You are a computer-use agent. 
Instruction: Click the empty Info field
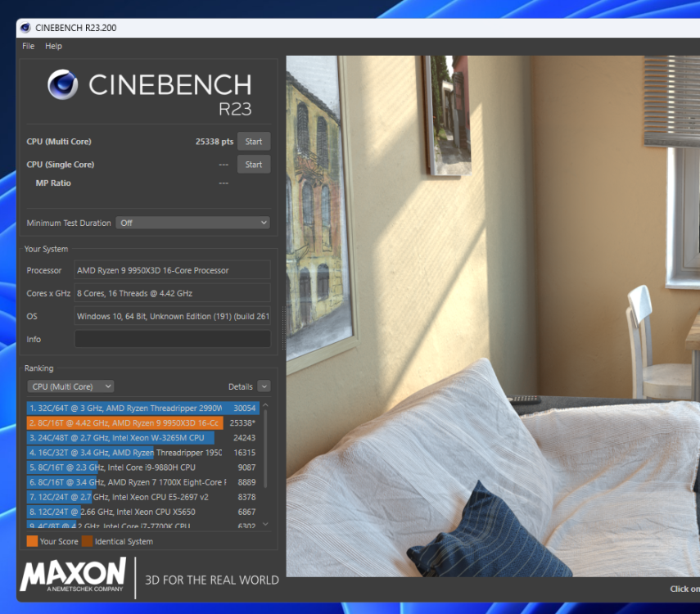(x=172, y=339)
